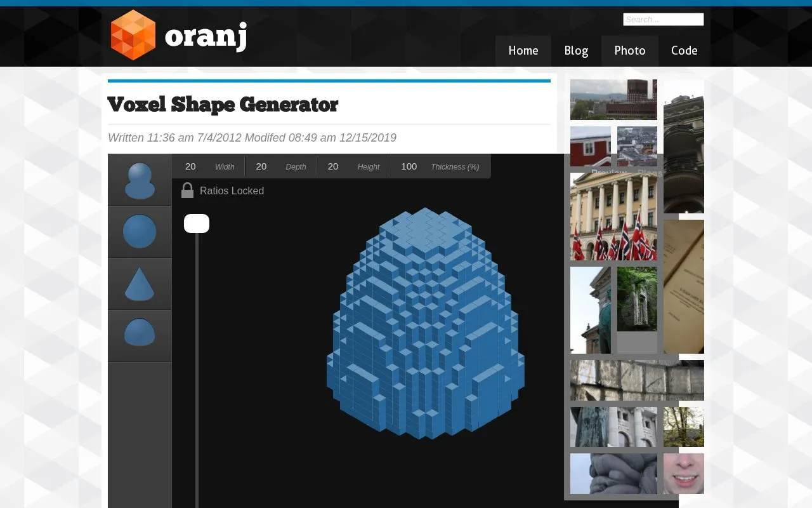
Task: Select the egg shape icon
Action: (140, 180)
